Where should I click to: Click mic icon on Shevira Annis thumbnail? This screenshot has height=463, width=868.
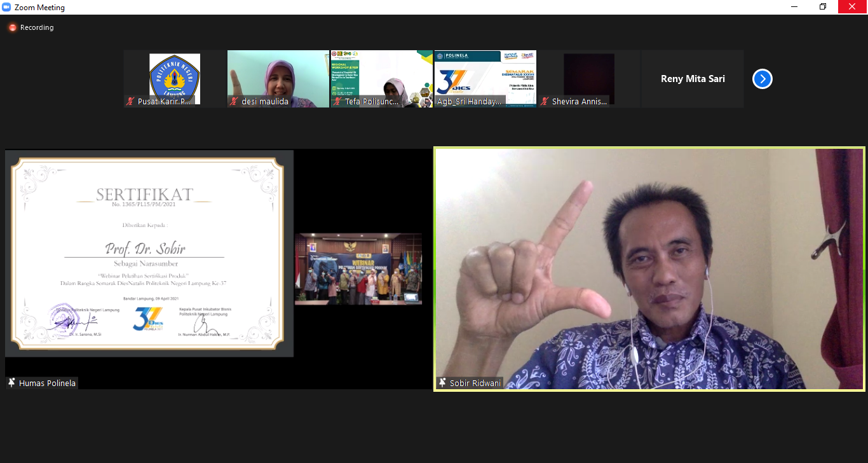(543, 101)
